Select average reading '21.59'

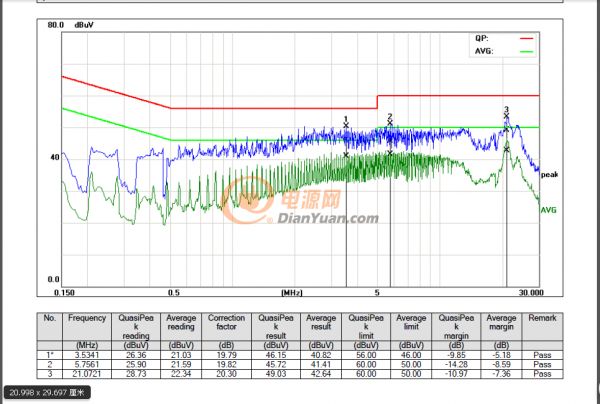(x=181, y=364)
